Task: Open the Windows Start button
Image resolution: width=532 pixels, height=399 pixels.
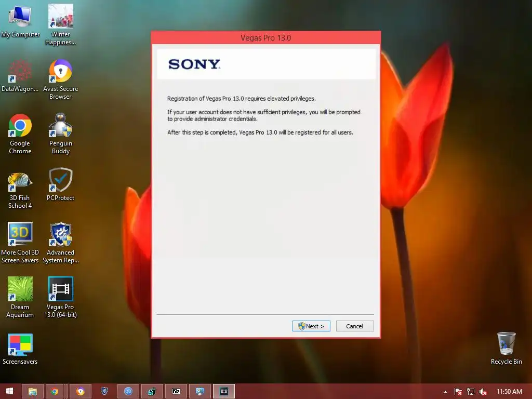Action: pyautogui.click(x=9, y=391)
